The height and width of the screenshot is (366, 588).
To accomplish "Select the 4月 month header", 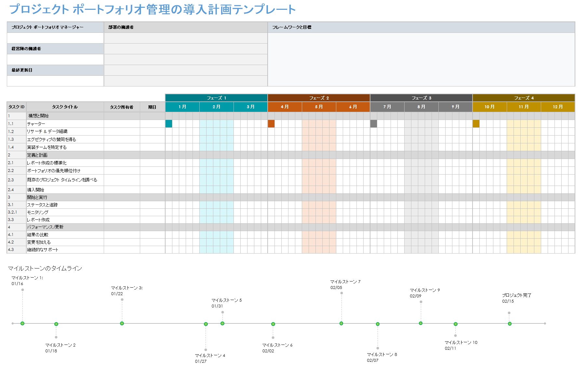I will (285, 107).
